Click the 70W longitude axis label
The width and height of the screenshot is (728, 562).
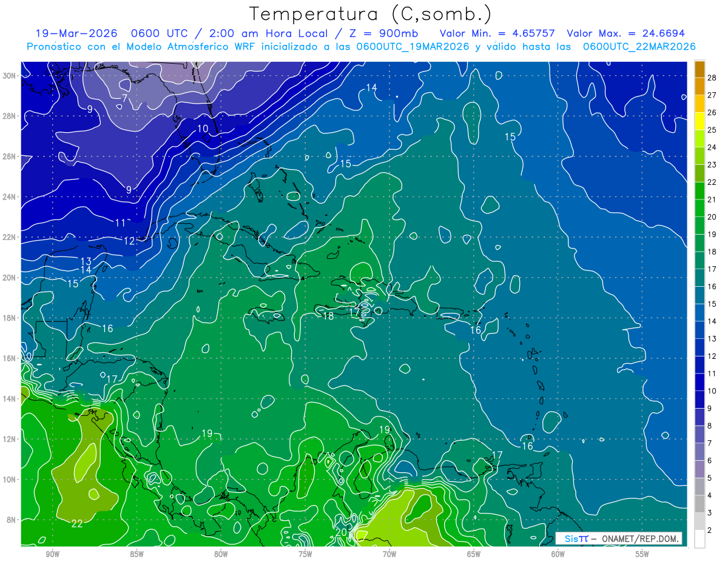pyautogui.click(x=389, y=554)
